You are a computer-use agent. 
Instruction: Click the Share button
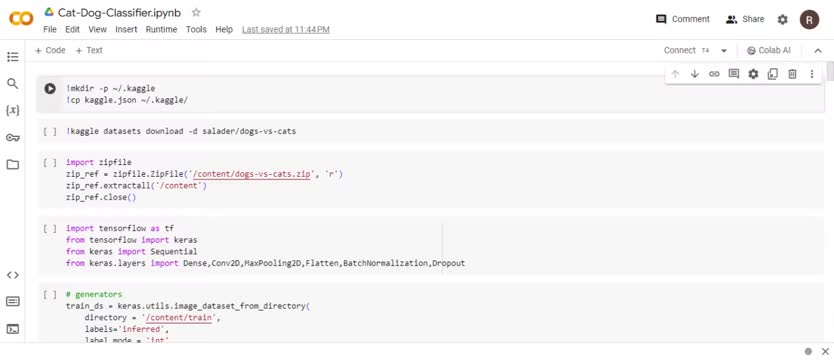pyautogui.click(x=745, y=19)
